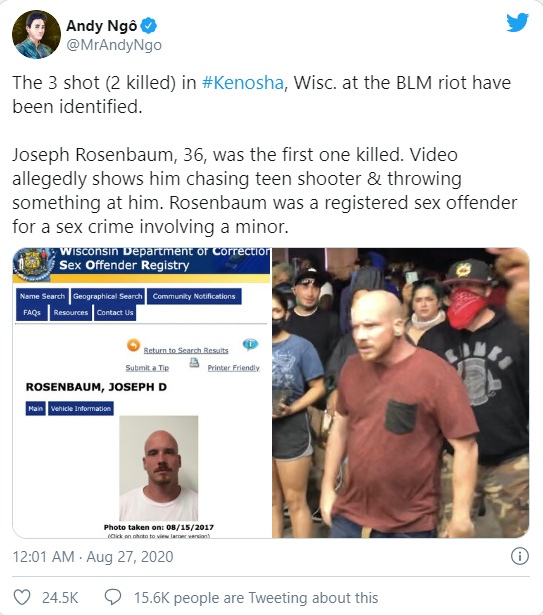Open replies via speech bubble icon
Viewport: 543px width, 615px height.
tap(113, 597)
